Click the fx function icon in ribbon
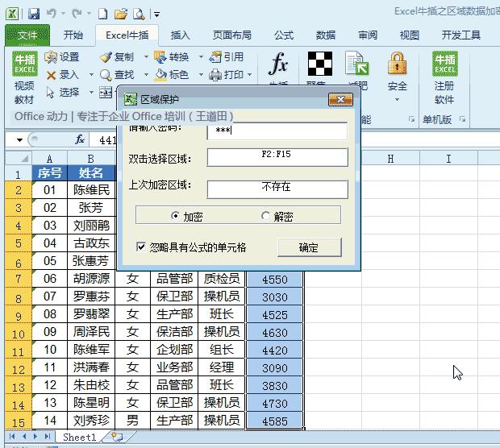500x448 pixels. click(279, 64)
